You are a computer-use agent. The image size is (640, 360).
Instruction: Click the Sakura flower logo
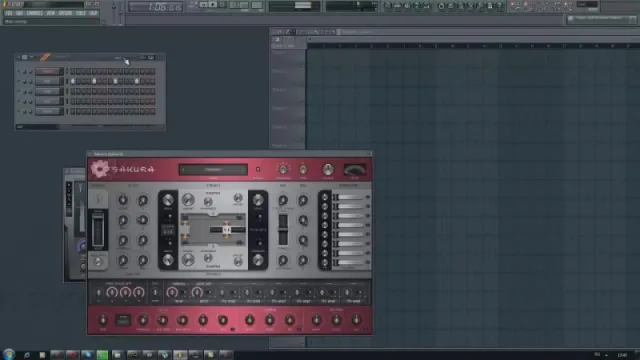click(100, 169)
